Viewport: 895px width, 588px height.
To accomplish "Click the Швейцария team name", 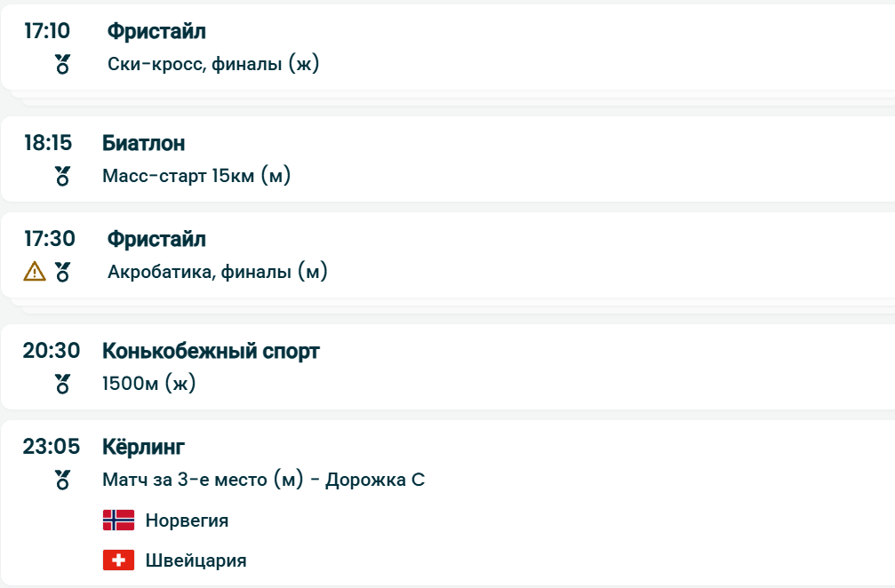I will coord(196,560).
